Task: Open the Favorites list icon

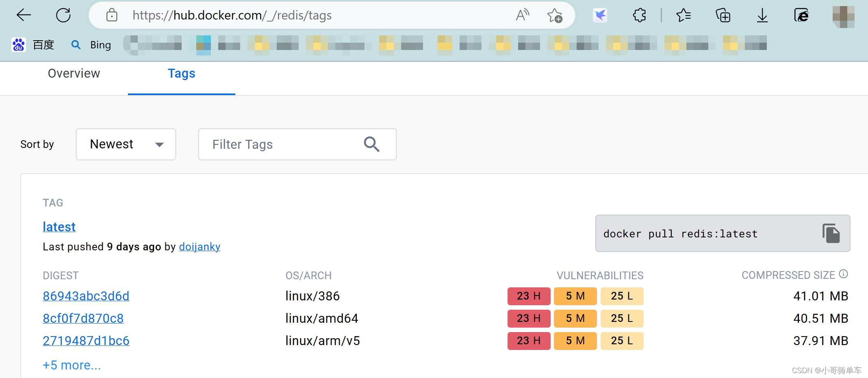Action: 684,15
